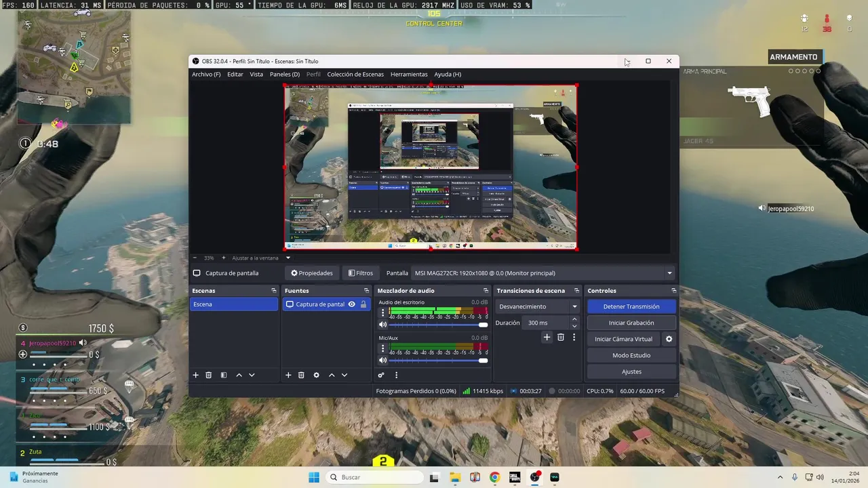Add a new scene with plus icon

pyautogui.click(x=196, y=375)
